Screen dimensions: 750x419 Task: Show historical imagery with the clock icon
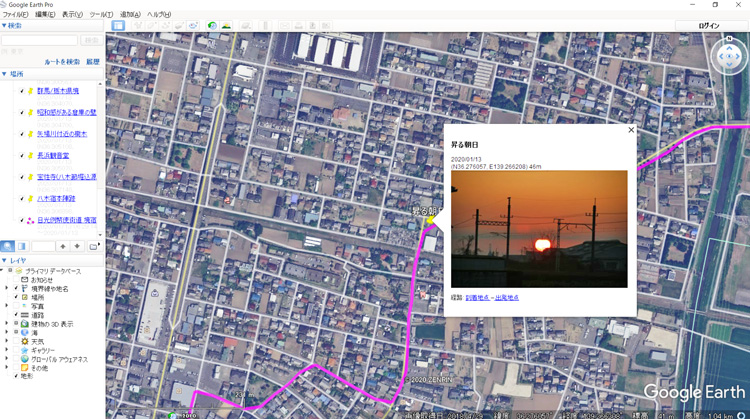tap(212, 25)
